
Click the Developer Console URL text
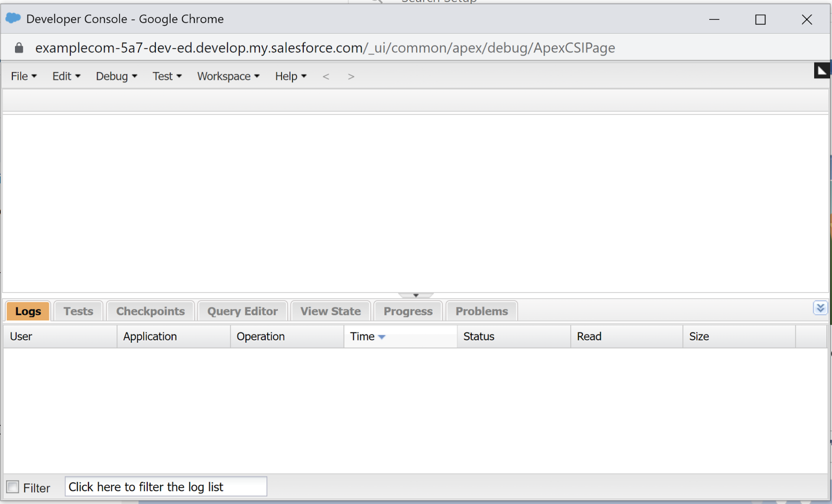(325, 48)
